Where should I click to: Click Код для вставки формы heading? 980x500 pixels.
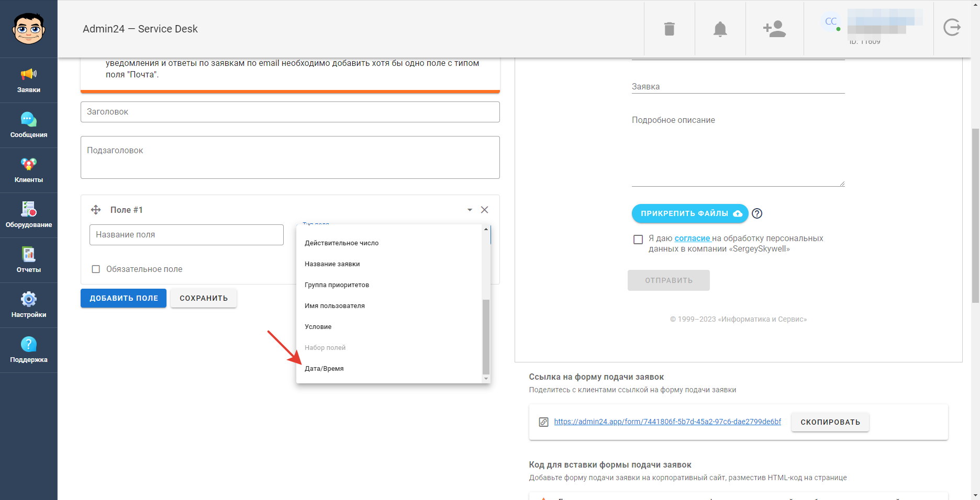pos(610,465)
